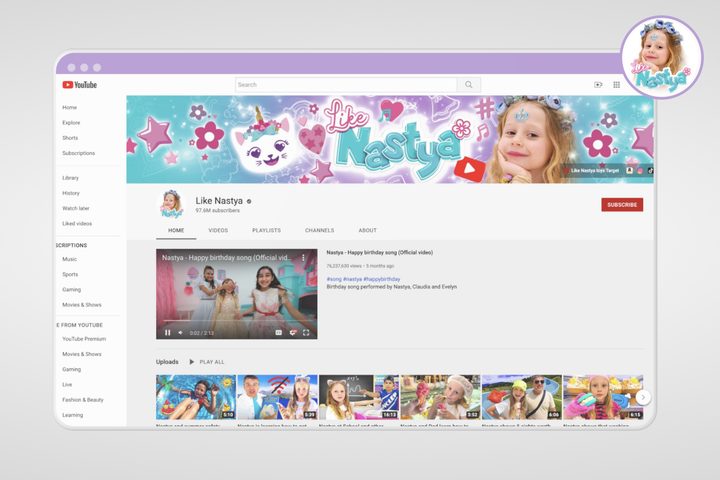Click the featured birthday song video frame
Image resolution: width=720 pixels, height=480 pixels.
click(236, 294)
